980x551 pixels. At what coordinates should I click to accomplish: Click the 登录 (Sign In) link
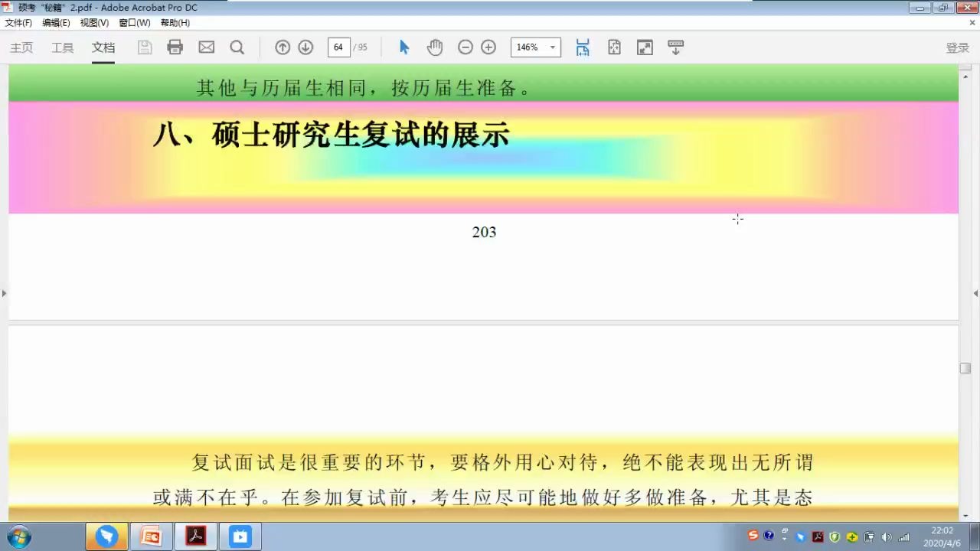957,47
